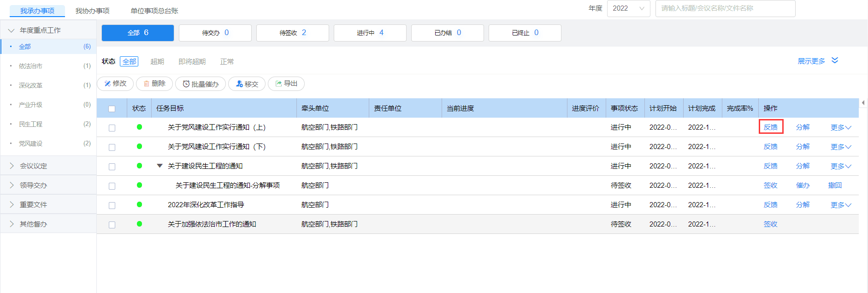Select 全部 (6) in the sidebar tree
Viewport: 868px width, 293px height.
coord(48,47)
